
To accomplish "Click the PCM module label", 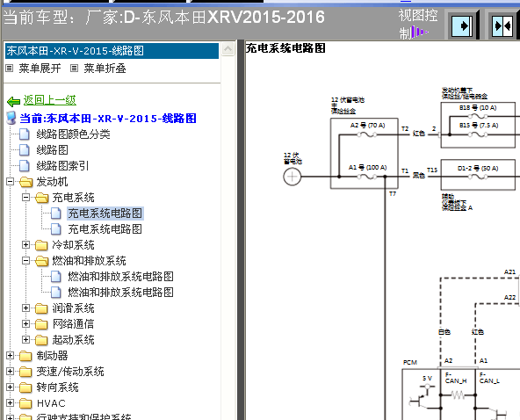I will click(x=410, y=363).
